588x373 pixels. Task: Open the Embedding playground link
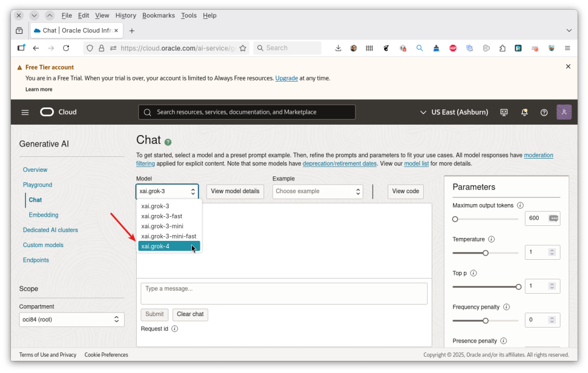click(x=44, y=215)
